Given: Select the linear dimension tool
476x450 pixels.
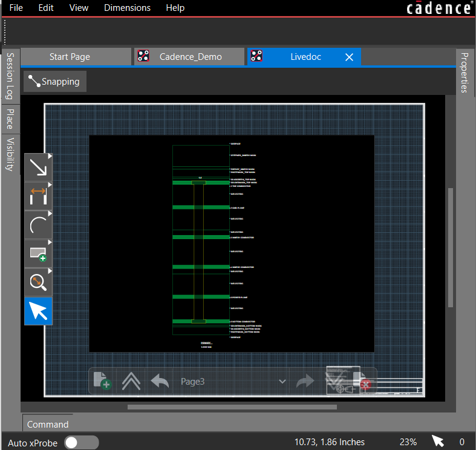Looking at the screenshot, I should point(38,196).
